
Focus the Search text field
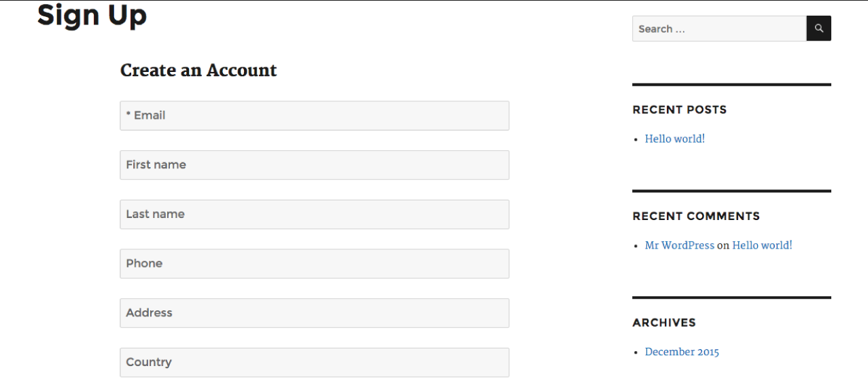718,29
